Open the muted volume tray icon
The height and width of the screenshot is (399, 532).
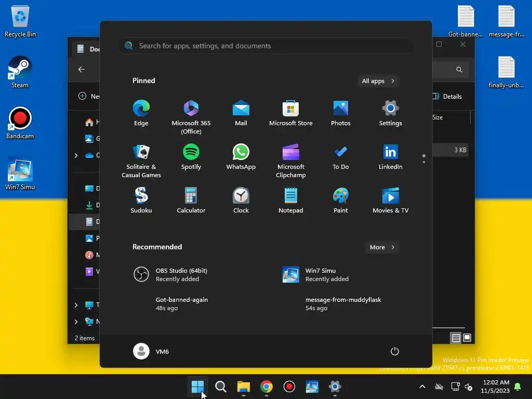(x=469, y=387)
